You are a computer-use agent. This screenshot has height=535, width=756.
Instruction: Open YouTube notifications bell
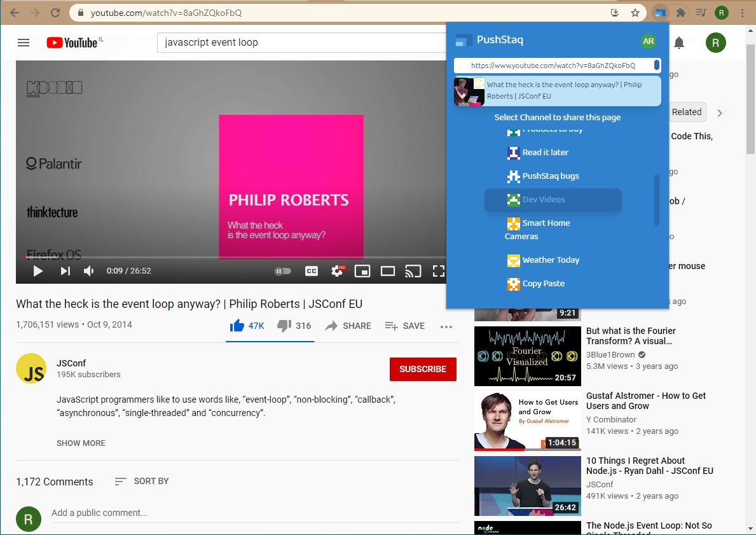coord(679,43)
